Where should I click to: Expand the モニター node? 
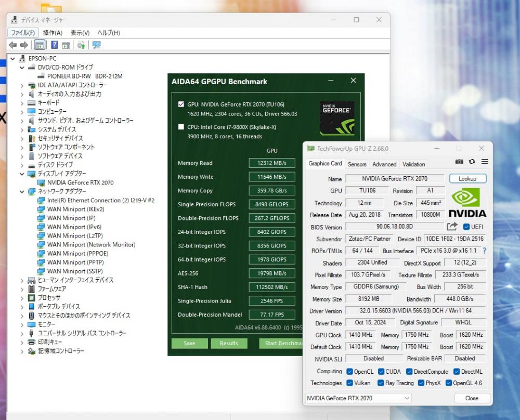tap(22, 324)
